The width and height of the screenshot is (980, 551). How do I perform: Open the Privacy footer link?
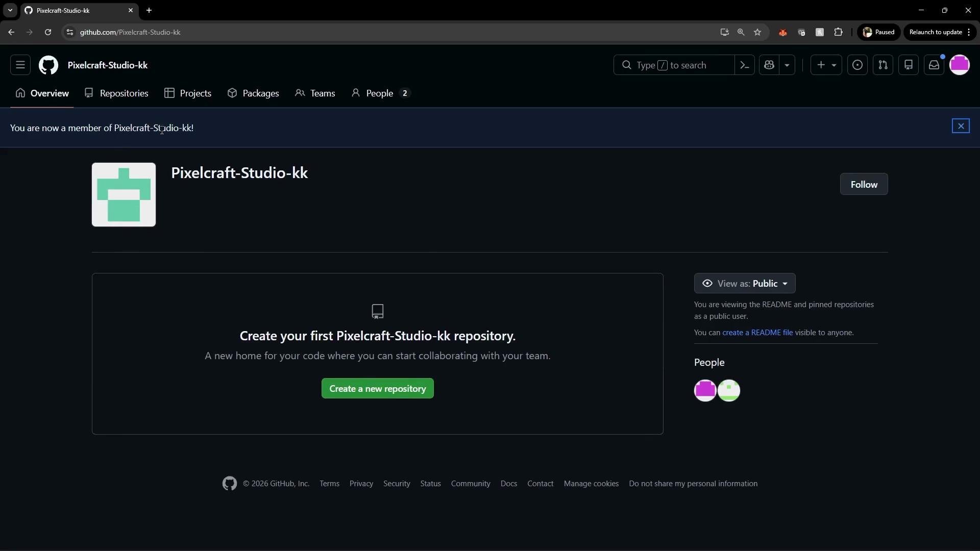click(361, 483)
